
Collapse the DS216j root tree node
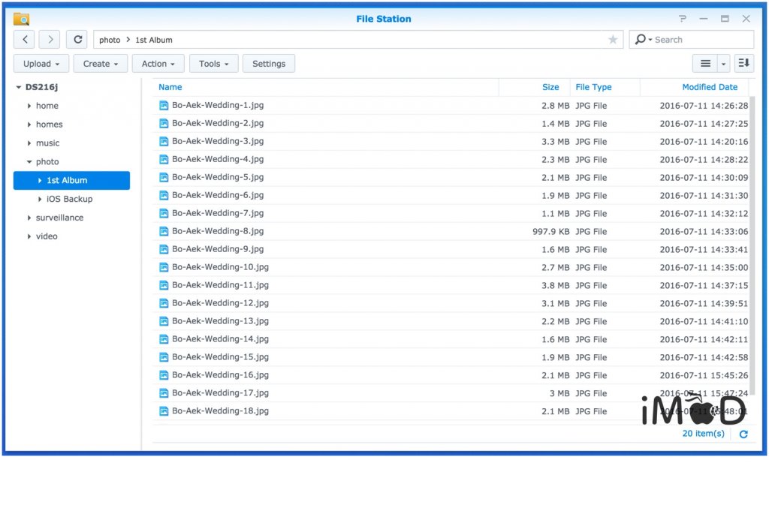[18, 87]
